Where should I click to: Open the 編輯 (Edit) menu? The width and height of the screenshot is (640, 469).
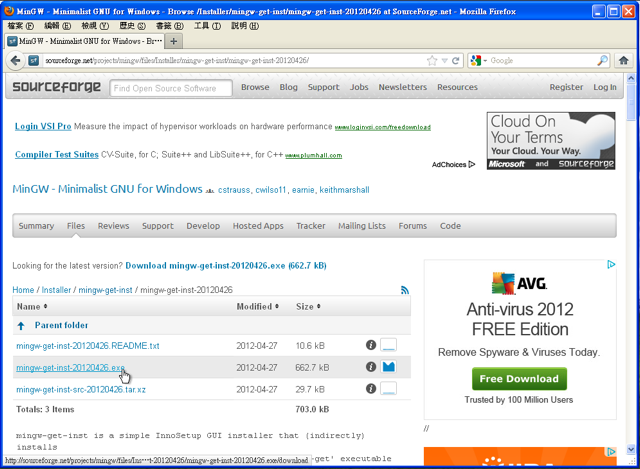pyautogui.click(x=58, y=26)
